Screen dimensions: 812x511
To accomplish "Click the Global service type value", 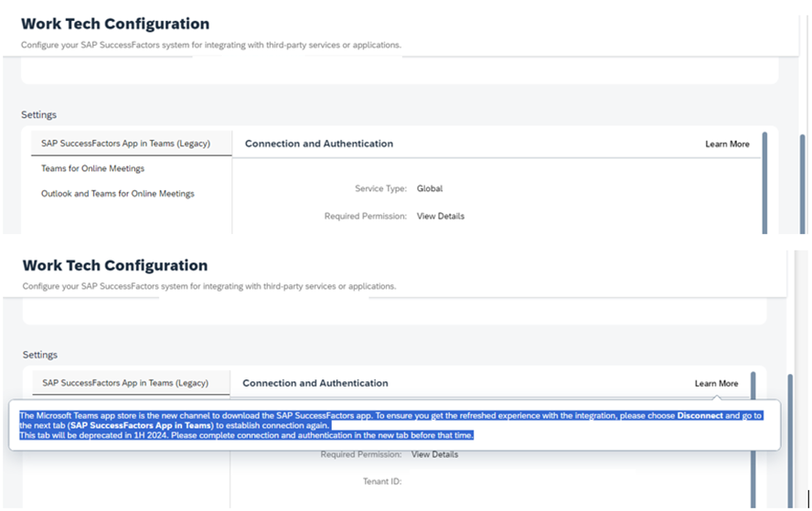I will coord(429,188).
